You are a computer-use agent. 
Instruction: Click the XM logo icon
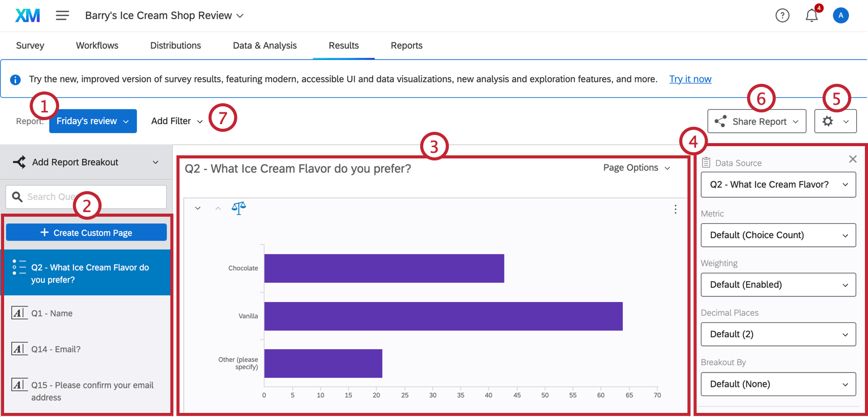pyautogui.click(x=28, y=16)
